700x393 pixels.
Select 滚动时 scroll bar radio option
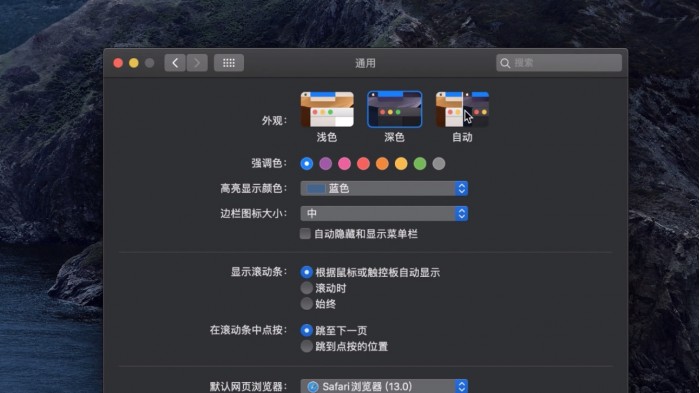coord(306,288)
